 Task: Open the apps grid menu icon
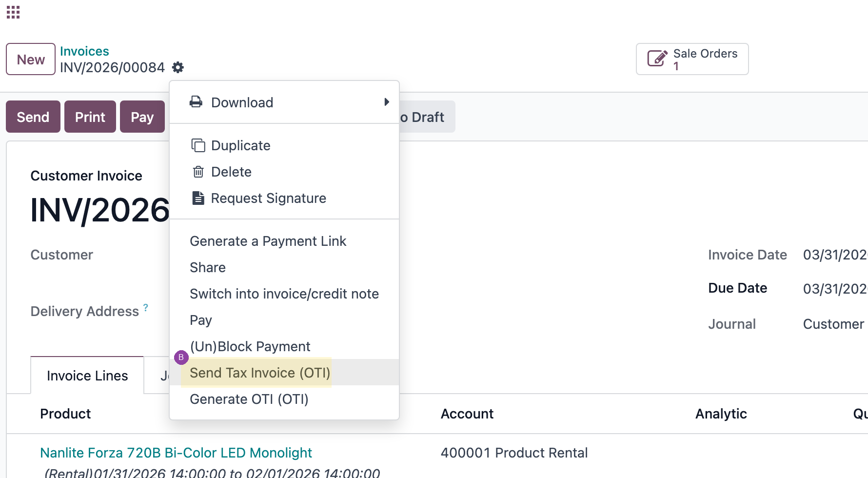pos(13,12)
